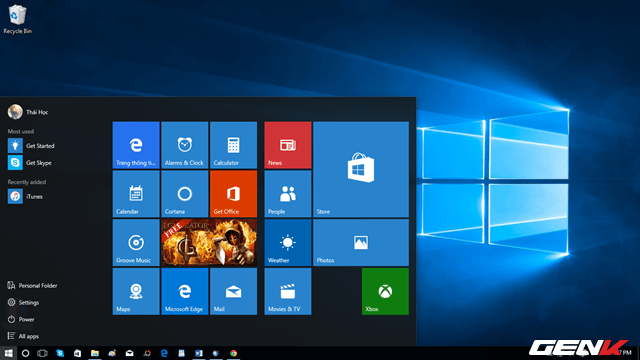Open the Word icon on taskbar
The height and width of the screenshot is (360, 640).
click(x=199, y=353)
